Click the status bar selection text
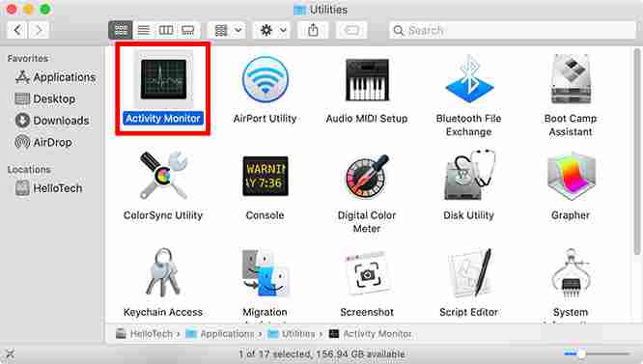 point(321,353)
